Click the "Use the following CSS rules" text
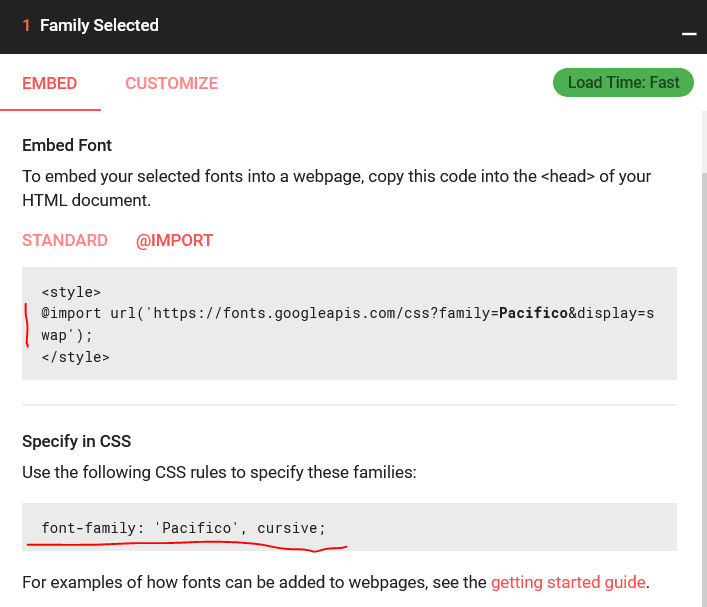 [x=232, y=471]
